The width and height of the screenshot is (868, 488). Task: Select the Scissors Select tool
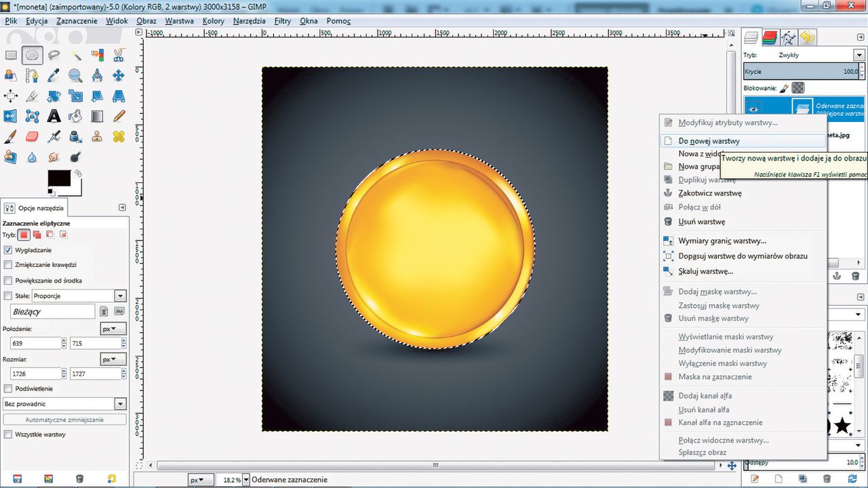(119, 56)
